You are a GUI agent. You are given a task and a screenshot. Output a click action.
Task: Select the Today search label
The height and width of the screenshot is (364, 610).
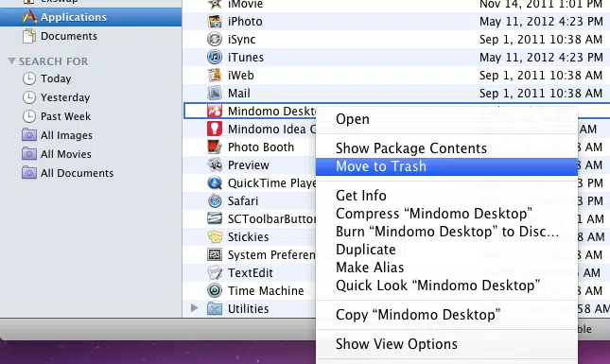coord(56,78)
